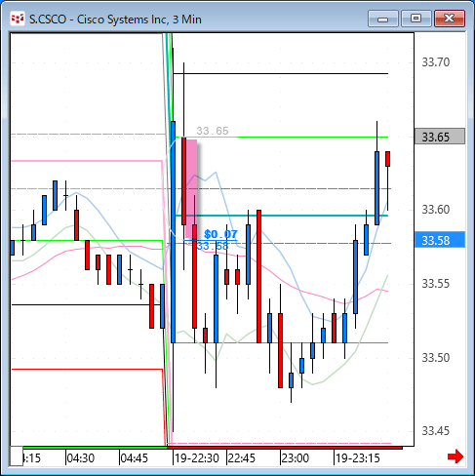The width and height of the screenshot is (475, 476).
Task: Click the blue 33.58 price marker on the scale
Action: coord(440,240)
